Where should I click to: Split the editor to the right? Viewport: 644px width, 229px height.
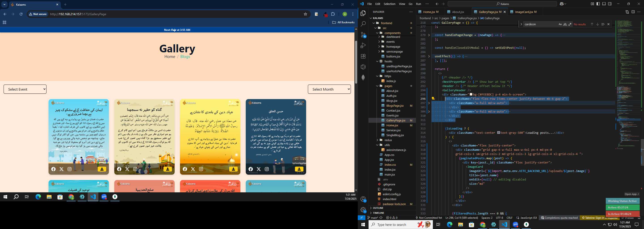pyautogui.click(x=633, y=12)
